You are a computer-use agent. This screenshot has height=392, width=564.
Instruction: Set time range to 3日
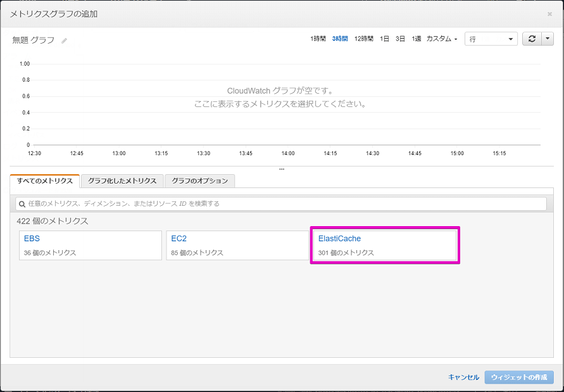(x=400, y=39)
